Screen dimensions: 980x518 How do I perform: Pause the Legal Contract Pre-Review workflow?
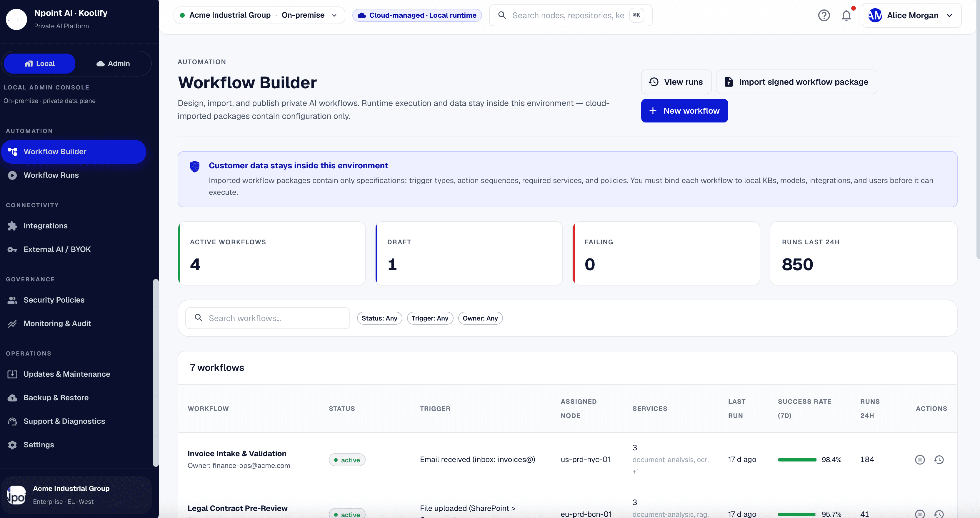pyautogui.click(x=919, y=514)
